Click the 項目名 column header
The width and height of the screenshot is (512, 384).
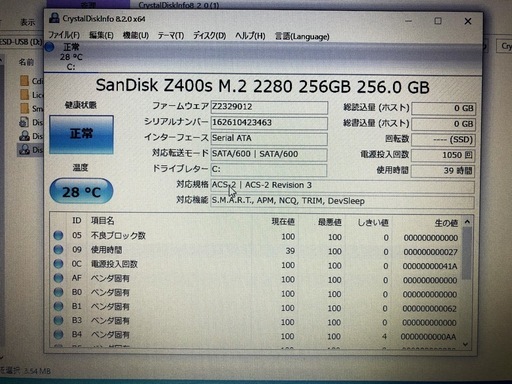103,221
